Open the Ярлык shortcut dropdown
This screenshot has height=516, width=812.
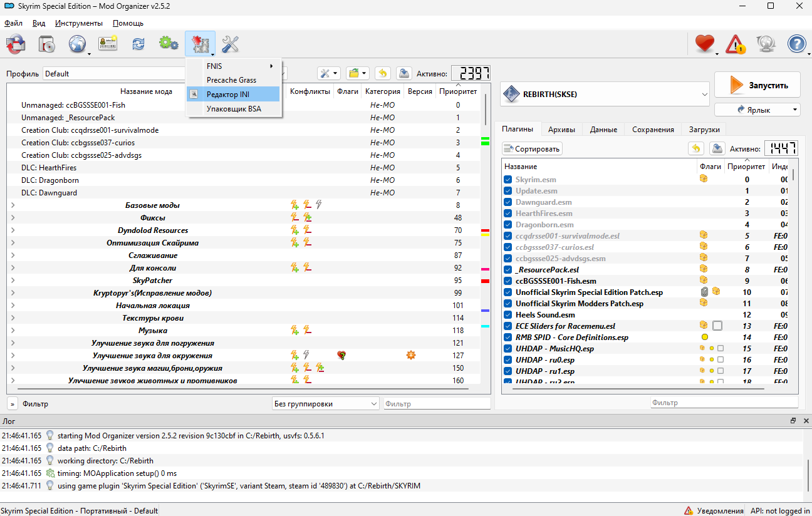tap(757, 110)
